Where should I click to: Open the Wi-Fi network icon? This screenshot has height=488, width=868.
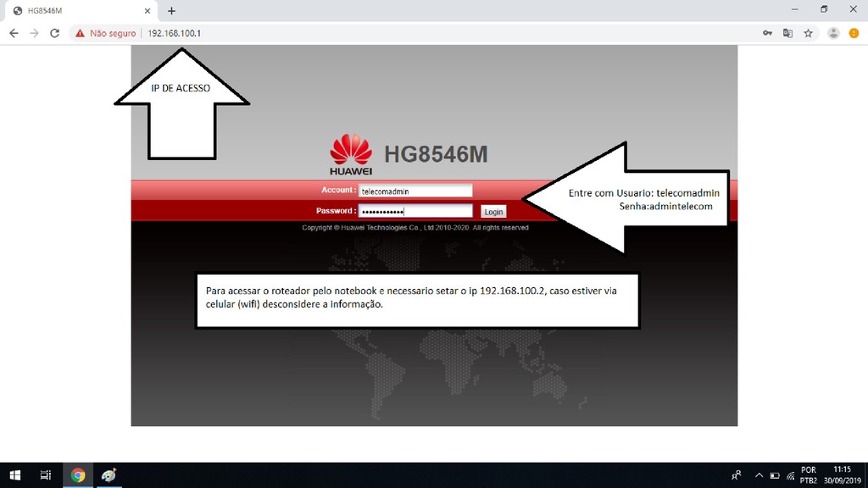pyautogui.click(x=791, y=475)
